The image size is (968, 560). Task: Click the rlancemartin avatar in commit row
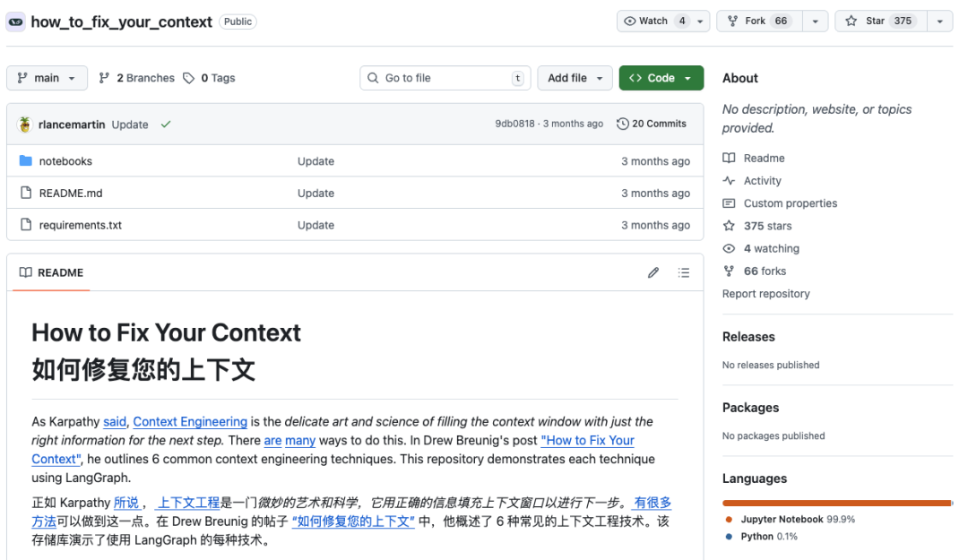[25, 125]
